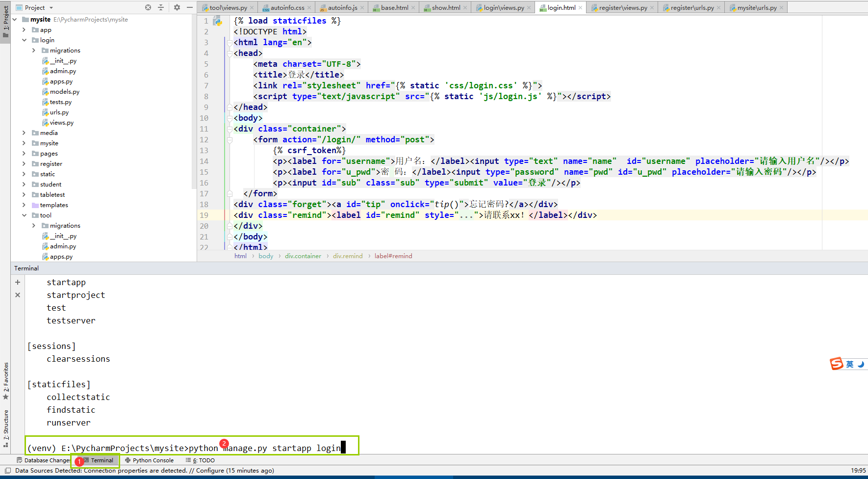Close the base.html tab
Image resolution: width=868 pixels, height=479 pixels.
coord(413,7)
